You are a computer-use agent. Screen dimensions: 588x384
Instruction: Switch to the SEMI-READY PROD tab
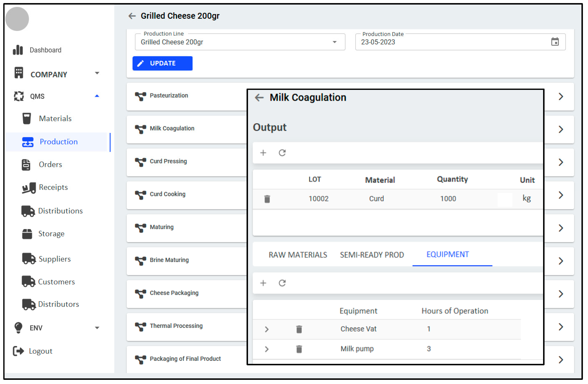[x=372, y=255]
